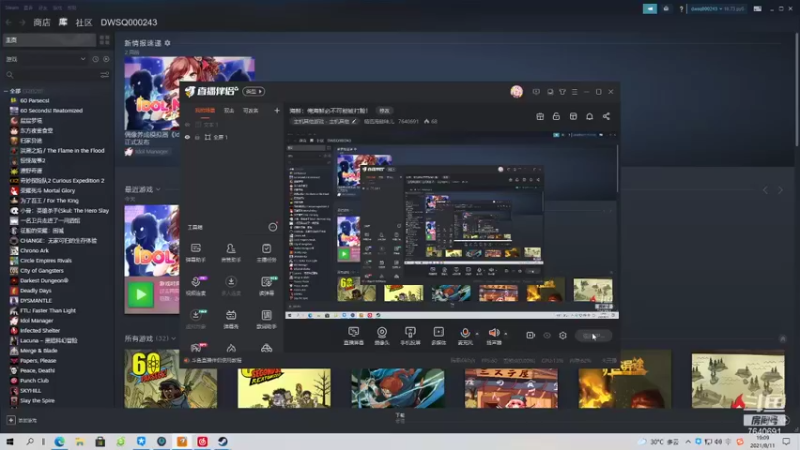Select Darkest Dungeon in Steam list
Image resolution: width=800 pixels, height=450 pixels.
(44, 281)
